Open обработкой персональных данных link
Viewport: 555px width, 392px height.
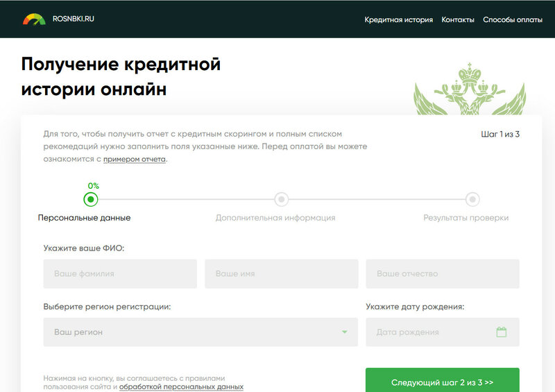pyautogui.click(x=181, y=386)
